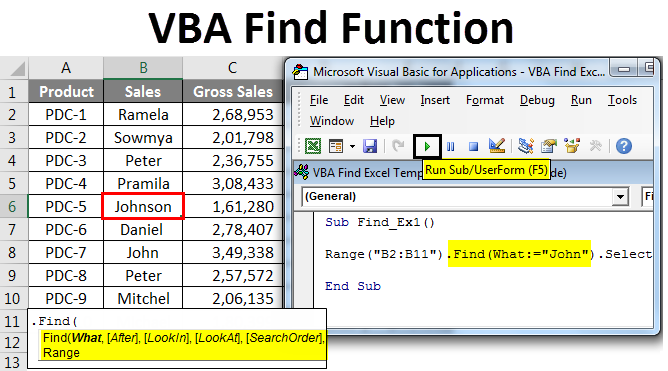
Task: Select the John cell in row 8
Action: [143, 253]
